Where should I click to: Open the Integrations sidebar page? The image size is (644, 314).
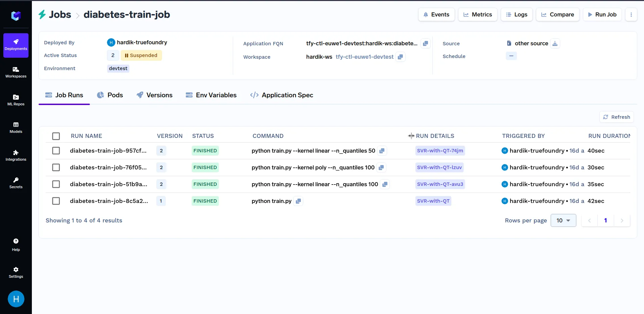pyautogui.click(x=16, y=156)
